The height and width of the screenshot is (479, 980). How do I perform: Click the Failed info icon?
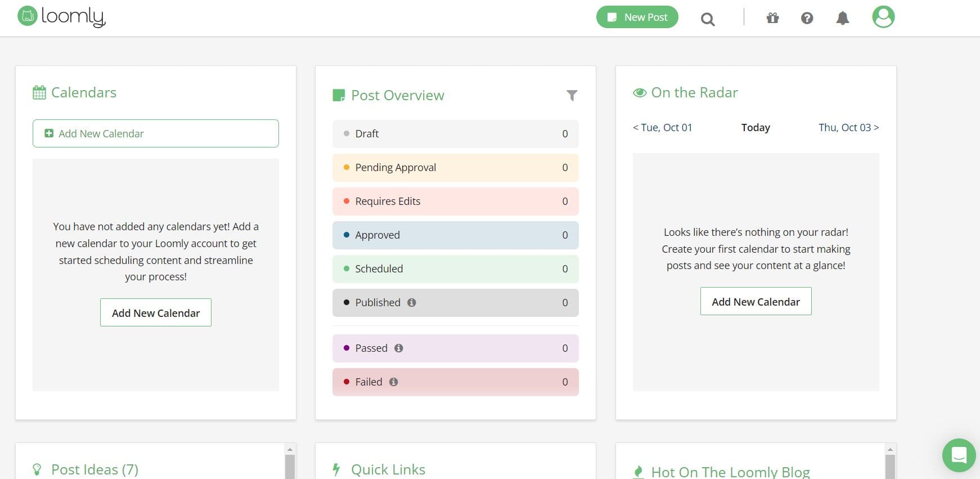coord(394,382)
